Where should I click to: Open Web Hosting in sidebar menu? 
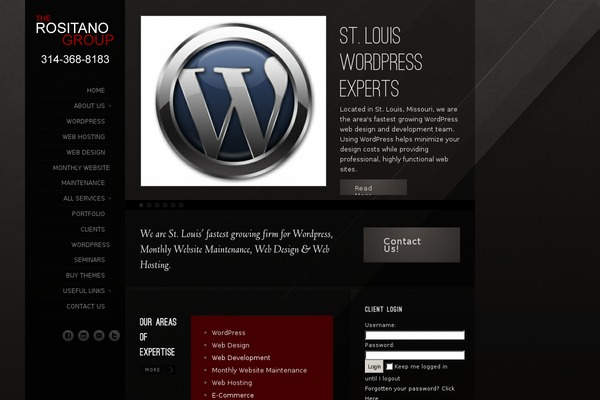[83, 137]
